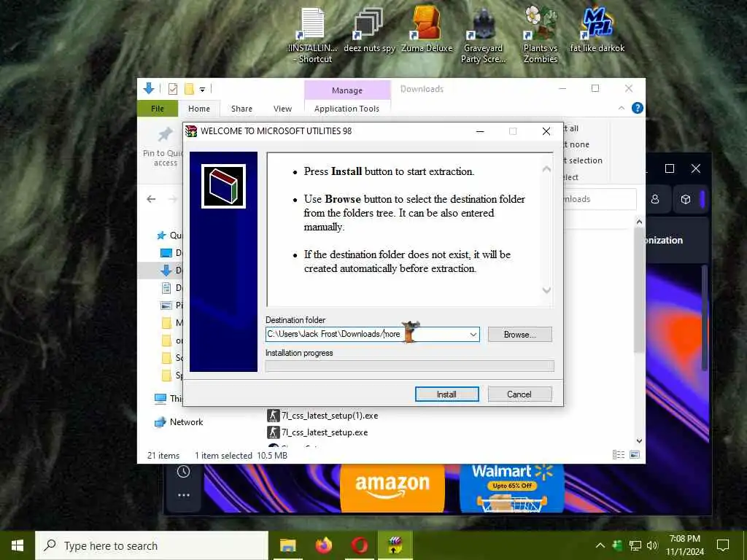The width and height of the screenshot is (747, 560).
Task: Open the Application Tools tab
Action: 347,109
